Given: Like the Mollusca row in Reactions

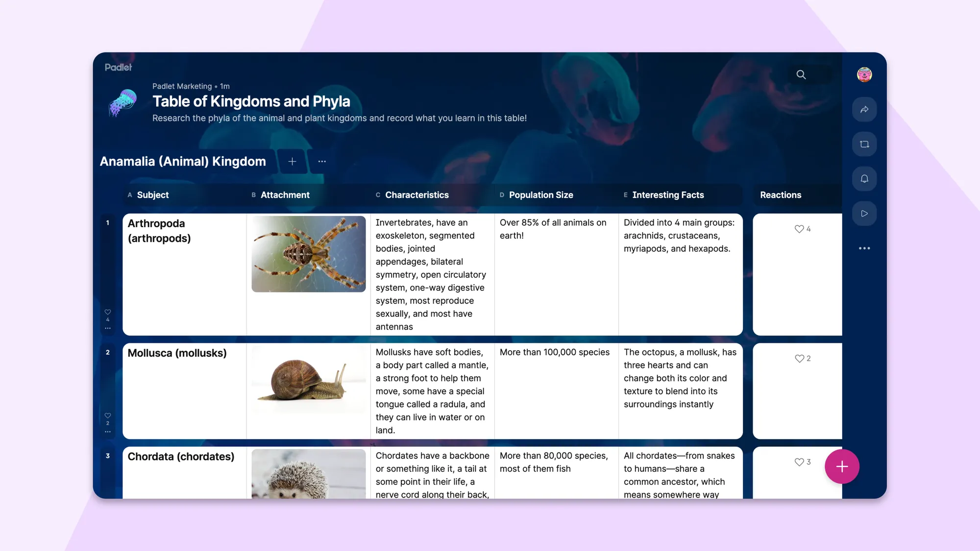Looking at the screenshot, I should click(x=799, y=359).
